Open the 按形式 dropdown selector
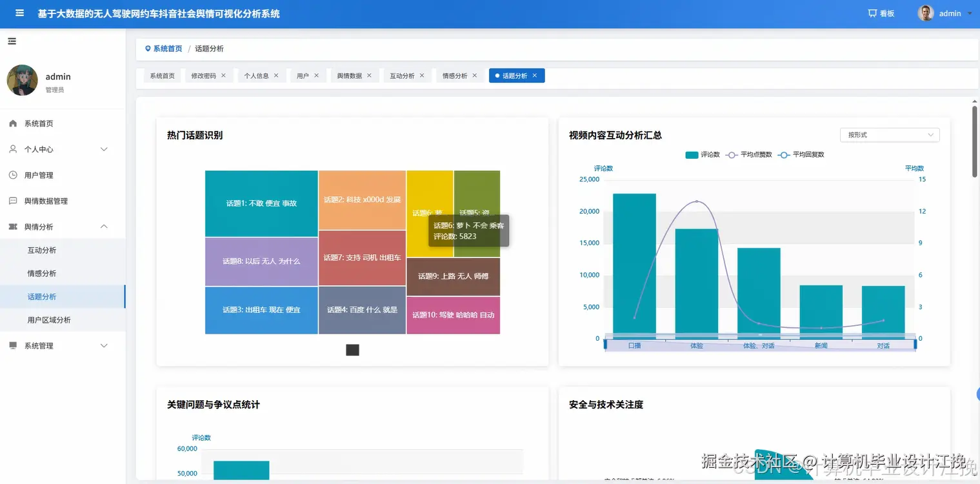 890,135
